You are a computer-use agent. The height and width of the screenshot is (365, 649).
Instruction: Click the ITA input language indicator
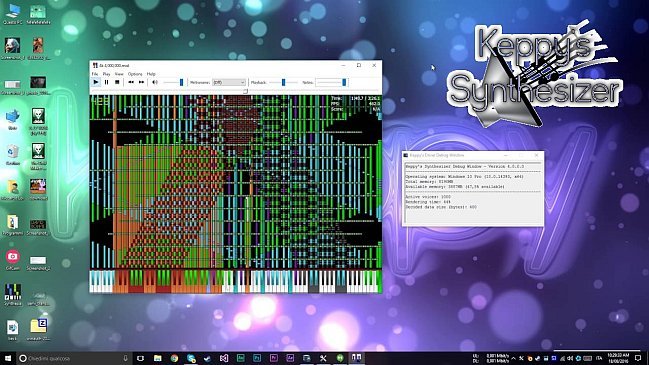[x=599, y=358]
